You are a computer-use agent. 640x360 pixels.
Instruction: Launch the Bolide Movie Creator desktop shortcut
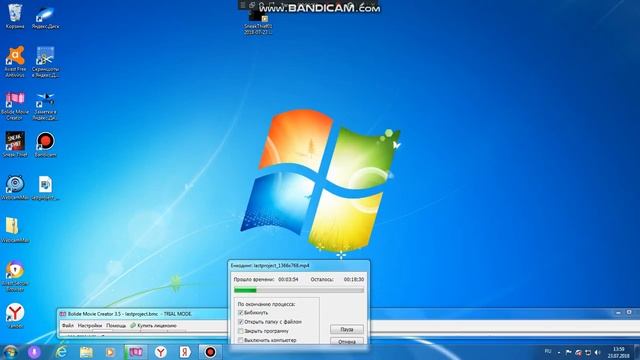coord(15,105)
